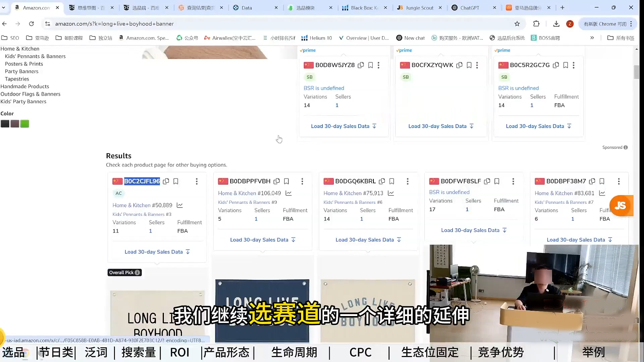The width and height of the screenshot is (644, 362).
Task: Copy ASIN B0D8W5JYZ8
Action: [361, 65]
